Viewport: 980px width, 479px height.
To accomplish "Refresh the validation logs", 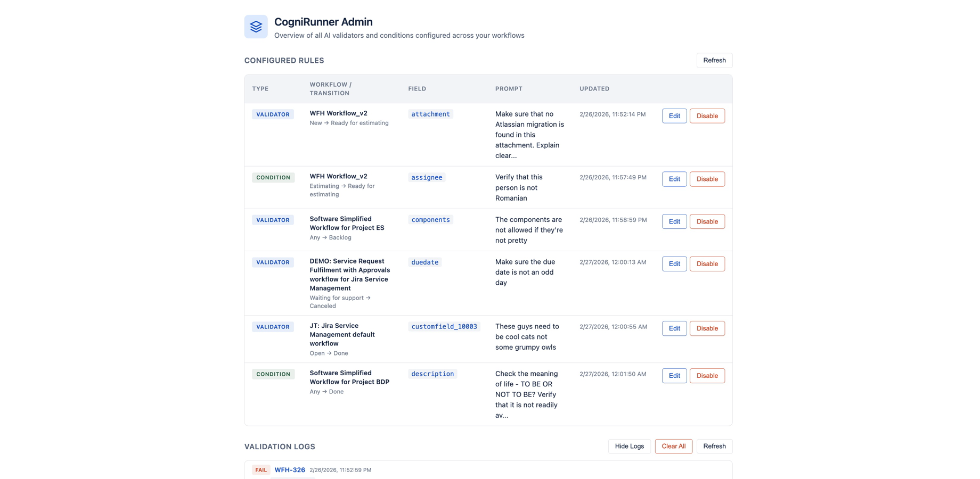I will (x=714, y=446).
